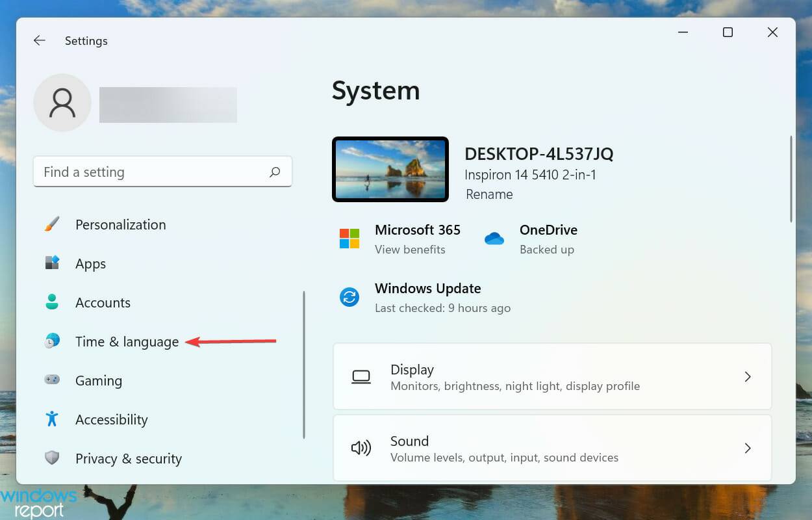This screenshot has width=812, height=520.
Task: Click the Microsoft 365 logo
Action: [x=349, y=239]
